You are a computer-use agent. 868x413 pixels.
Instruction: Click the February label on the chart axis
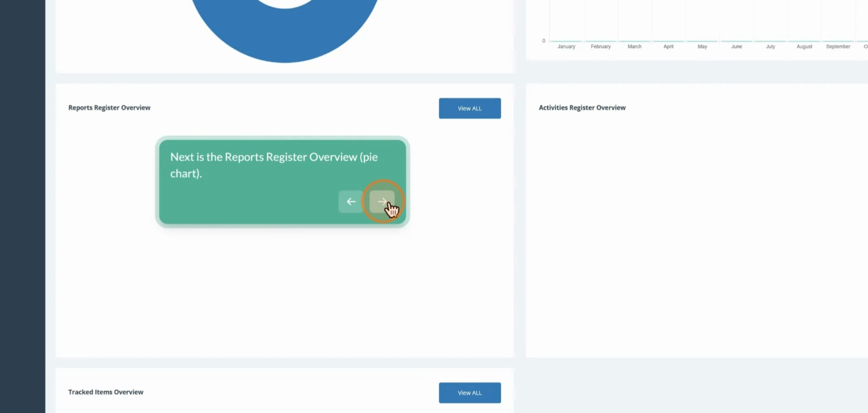click(x=600, y=46)
